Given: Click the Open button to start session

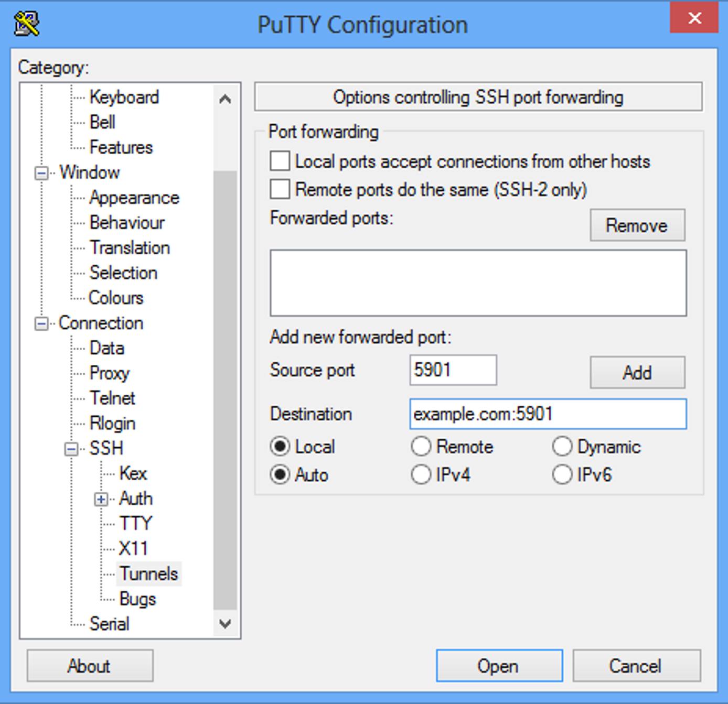Looking at the screenshot, I should point(498,666).
